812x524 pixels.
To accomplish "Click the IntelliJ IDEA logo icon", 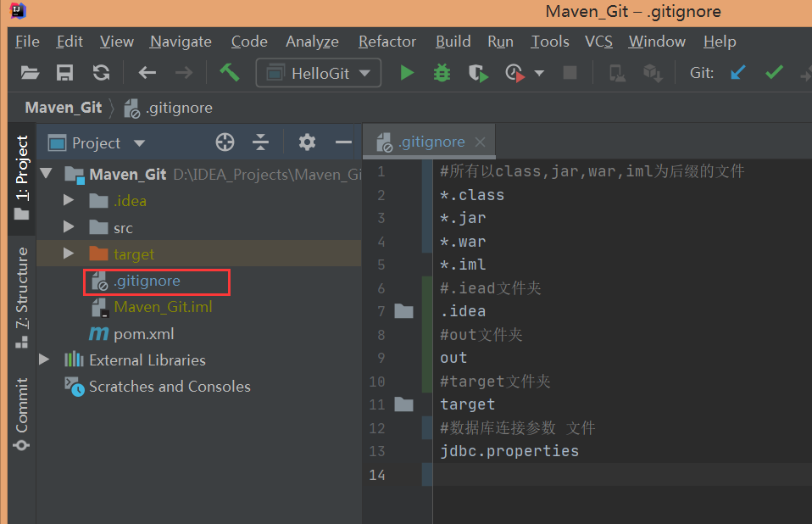I will (18, 10).
